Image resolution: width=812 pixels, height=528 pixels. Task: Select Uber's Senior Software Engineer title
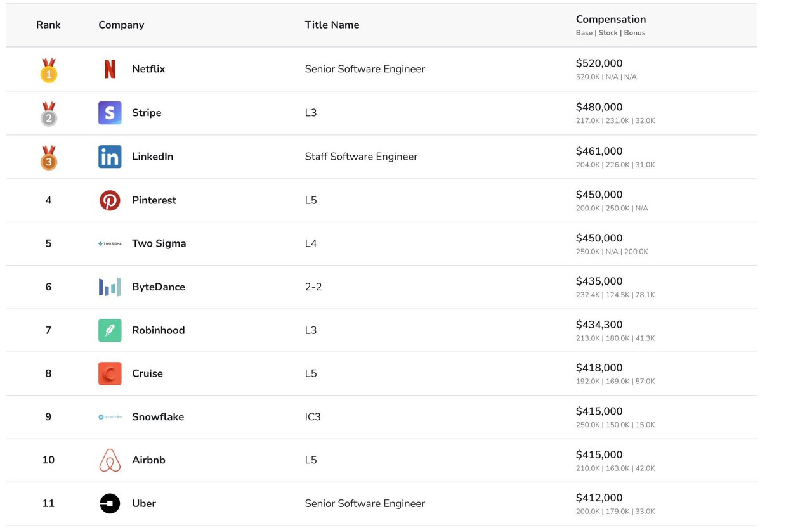pos(365,503)
